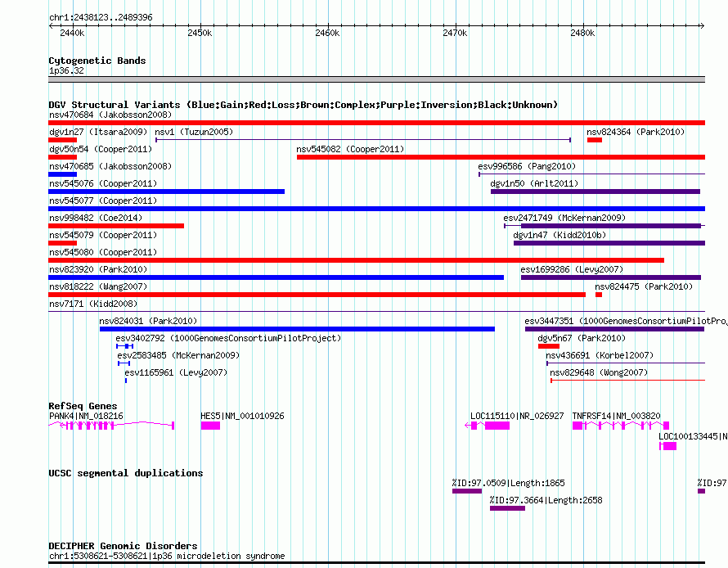Viewport: 728px width, 568px height.
Task: Select the HES5|NM_001010926 gene label
Action: (x=242, y=416)
